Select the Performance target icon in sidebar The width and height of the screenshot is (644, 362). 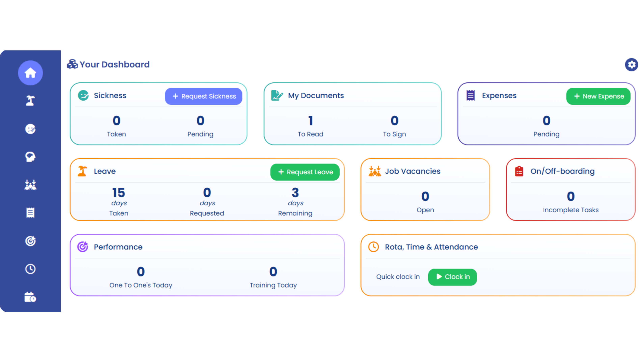[x=30, y=241]
